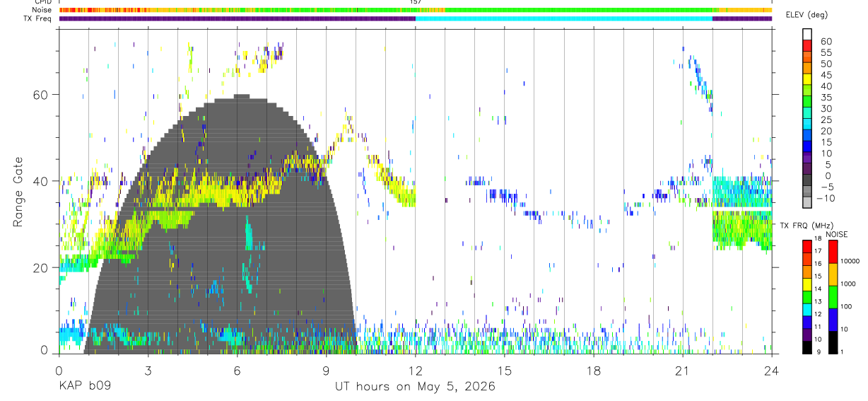Click the light gray -10 degree elevation swatch
Viewport: 868px width, 401px height.
807,202
